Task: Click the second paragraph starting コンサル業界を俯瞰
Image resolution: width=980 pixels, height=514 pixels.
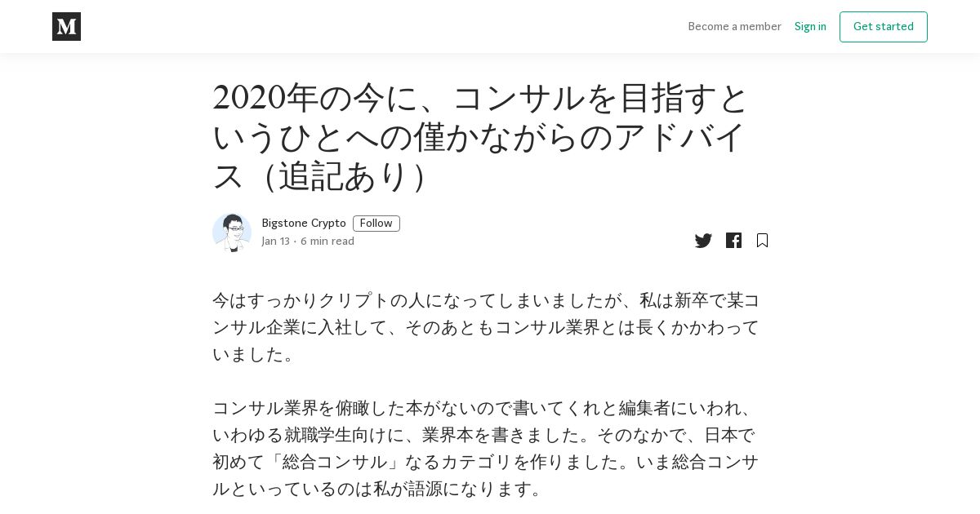Action: 487,448
